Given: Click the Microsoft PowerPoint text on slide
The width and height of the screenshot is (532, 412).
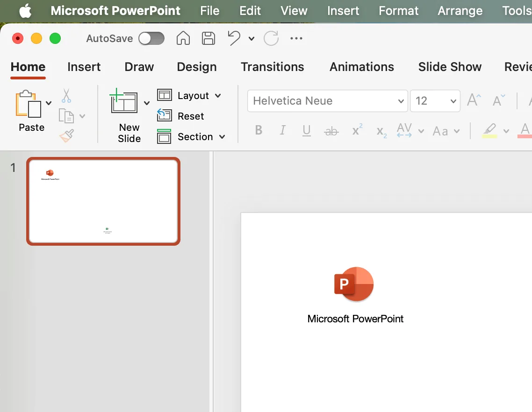Looking at the screenshot, I should tap(355, 319).
